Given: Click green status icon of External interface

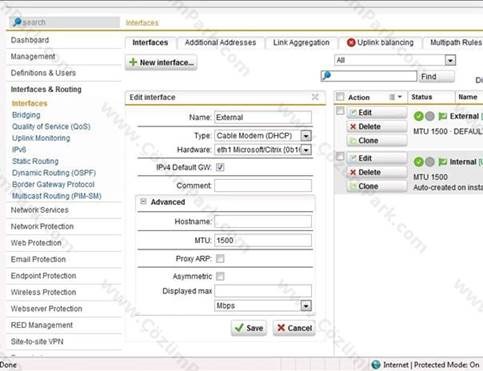Looking at the screenshot, I should click(418, 116).
